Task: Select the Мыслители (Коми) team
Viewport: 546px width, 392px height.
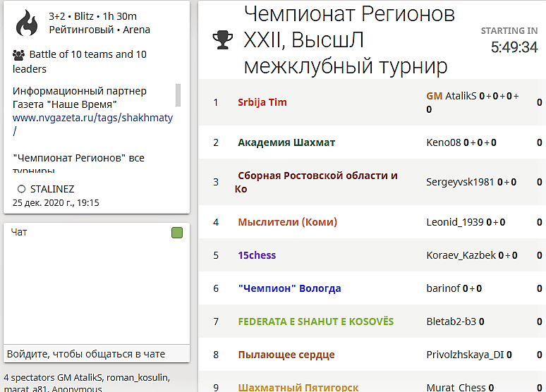Action: click(287, 222)
